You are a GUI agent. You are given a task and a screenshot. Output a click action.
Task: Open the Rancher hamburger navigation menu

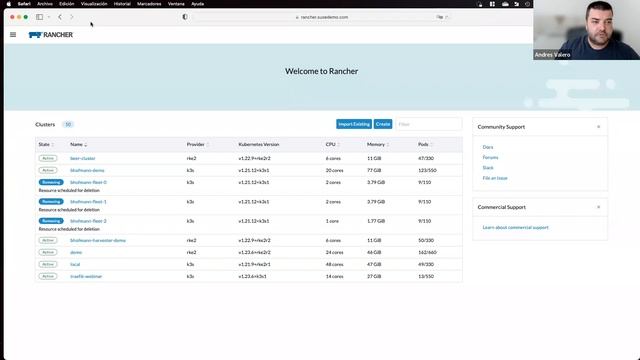[x=13, y=35]
